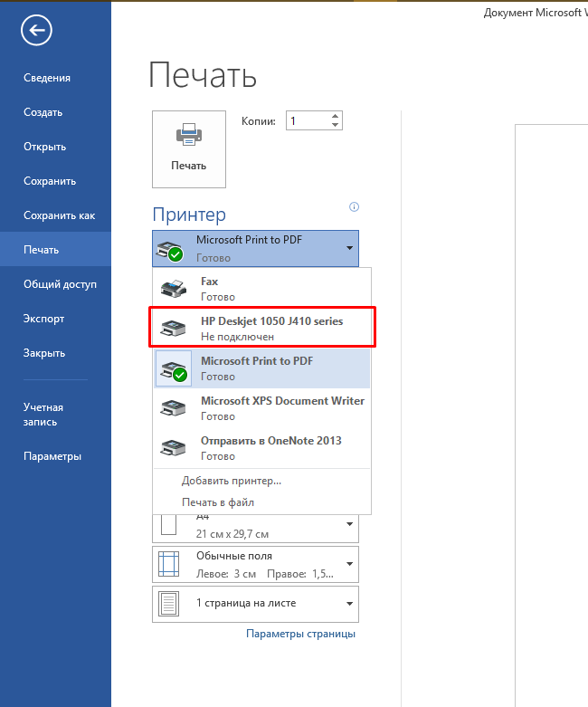588x707 pixels.
Task: Choose HP Deskjet 1050 J410 series printer
Action: point(262,329)
